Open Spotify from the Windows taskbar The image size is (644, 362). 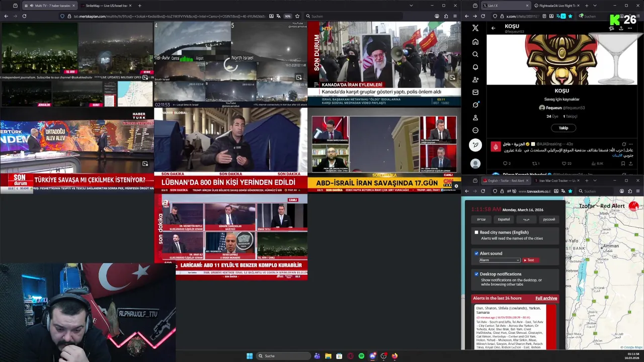(x=361, y=356)
